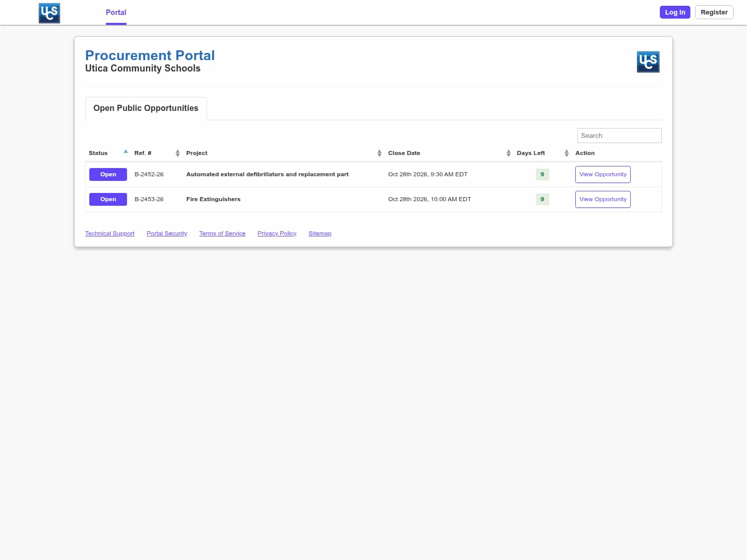747x560 pixels.
Task: Click reference number B-2453-26
Action: (x=149, y=199)
